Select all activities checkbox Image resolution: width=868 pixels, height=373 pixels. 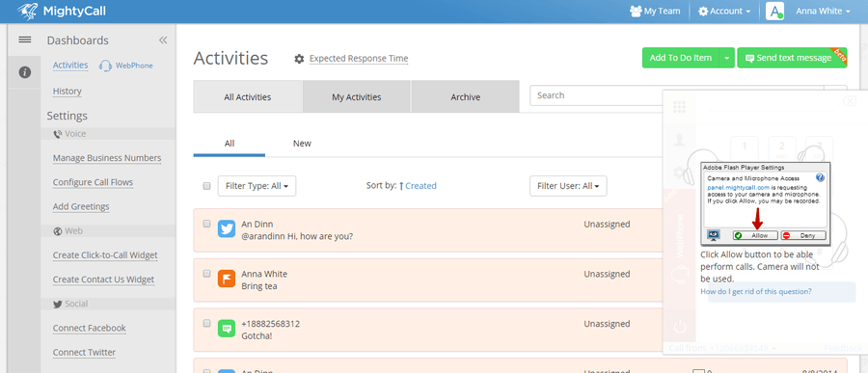point(206,187)
